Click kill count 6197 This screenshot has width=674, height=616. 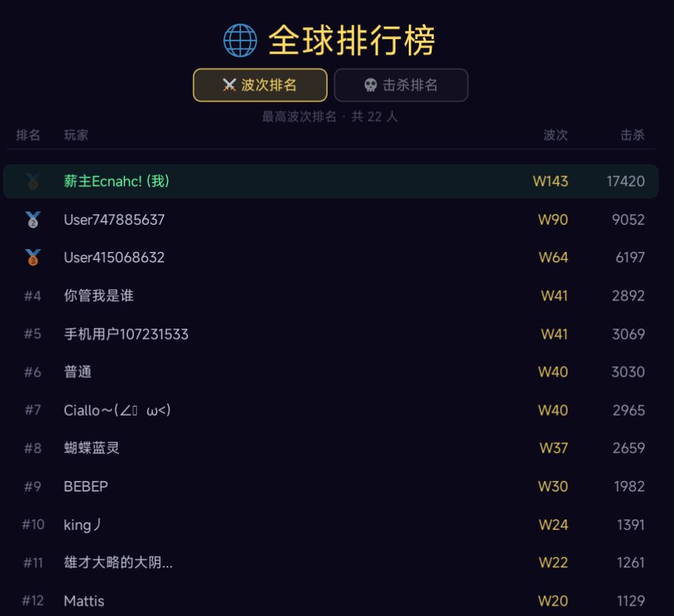(x=630, y=257)
